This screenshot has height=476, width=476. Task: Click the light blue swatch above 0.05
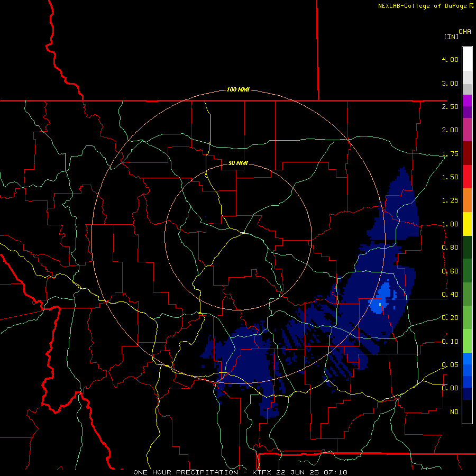467,359
